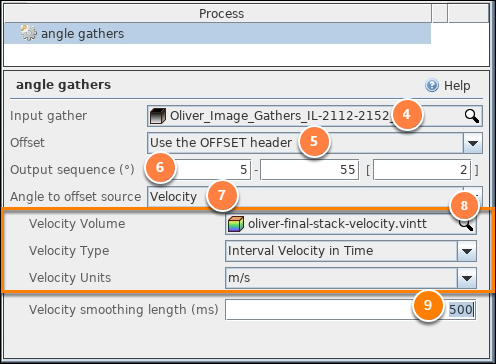Expand the Velocity Type dropdown arrow

(467, 251)
